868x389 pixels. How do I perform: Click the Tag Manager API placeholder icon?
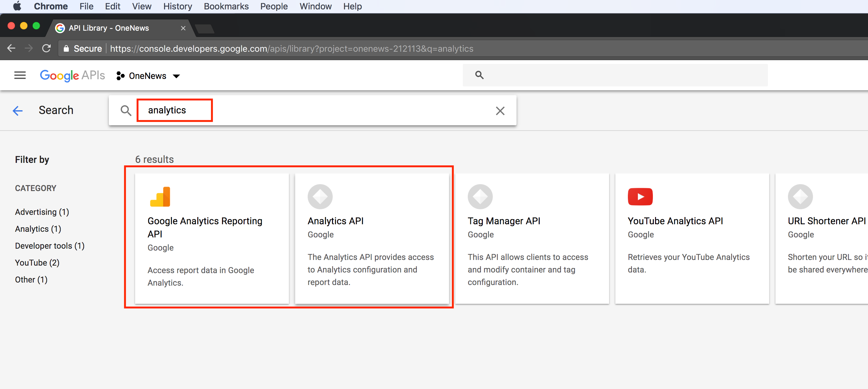pos(480,197)
